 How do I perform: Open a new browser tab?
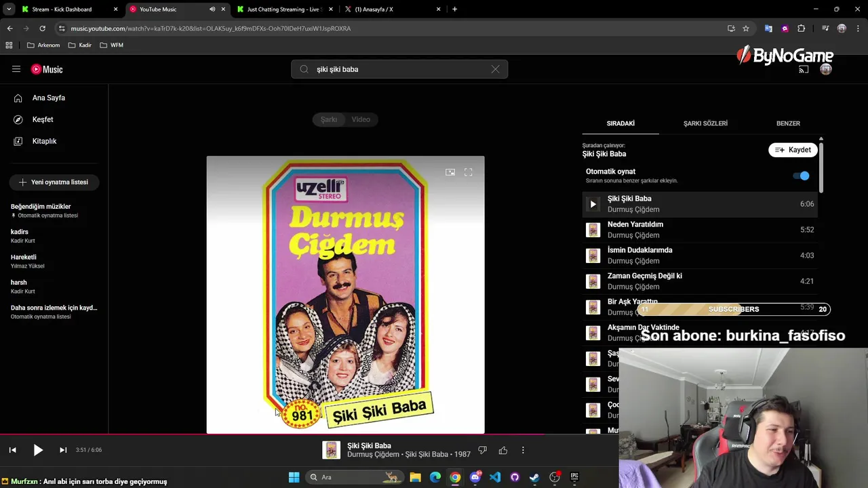point(454,9)
